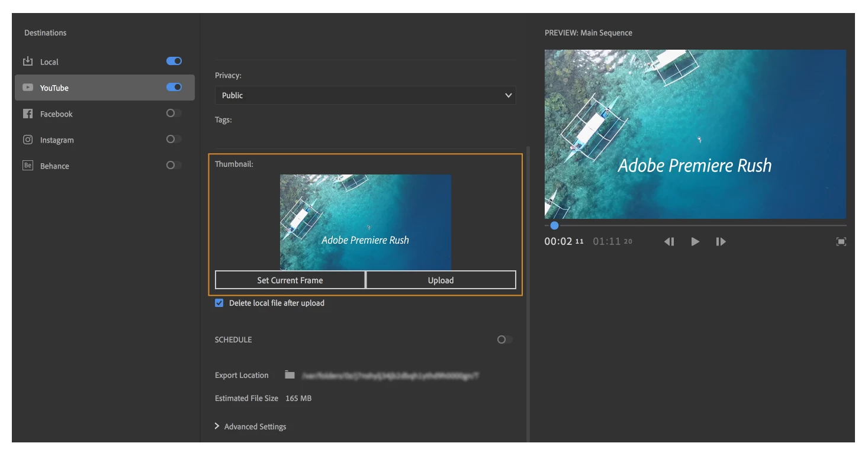
Task: Step back one frame in preview
Action: (x=669, y=241)
